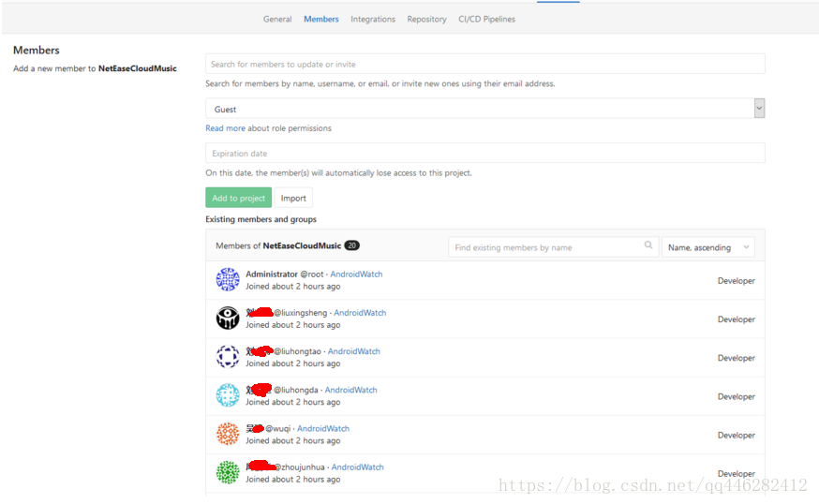Viewport: 819px width, 504px height.
Task: Click the search magnifier icon
Action: (648, 245)
